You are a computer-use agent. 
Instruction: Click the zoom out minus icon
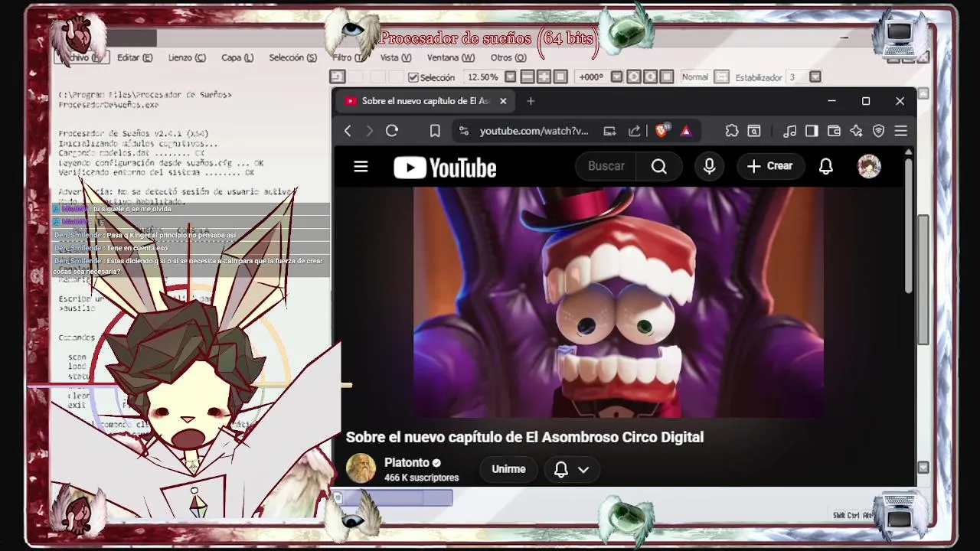click(x=527, y=77)
